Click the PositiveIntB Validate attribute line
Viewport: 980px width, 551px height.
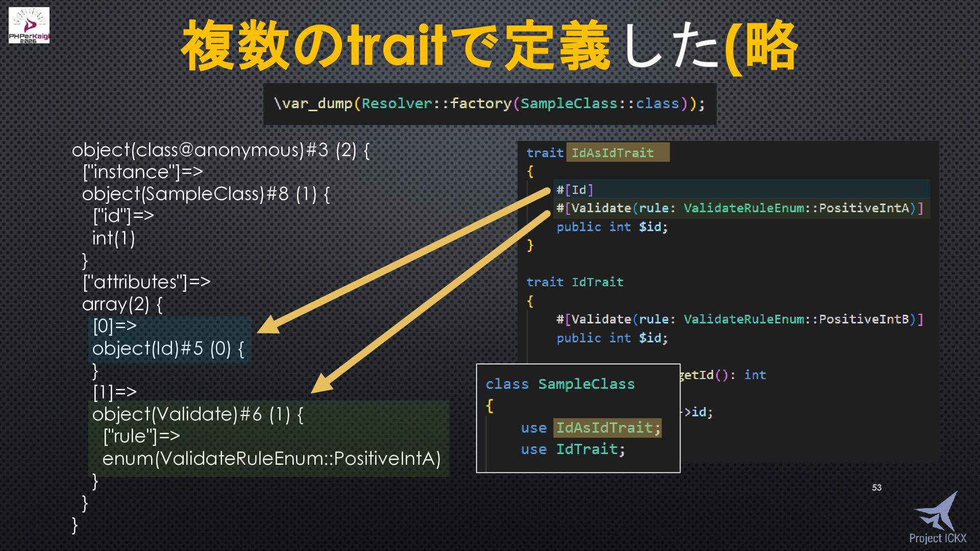[x=739, y=319]
